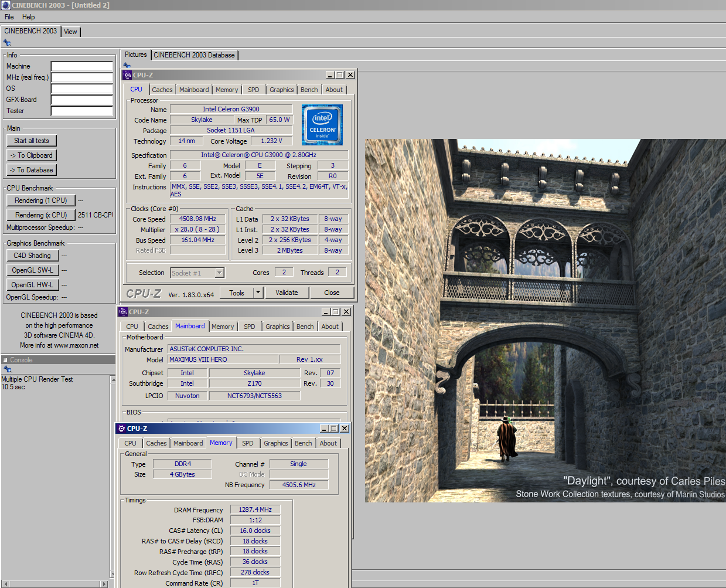726x588 pixels.
Task: Select the Pictures tab
Action: (x=135, y=55)
